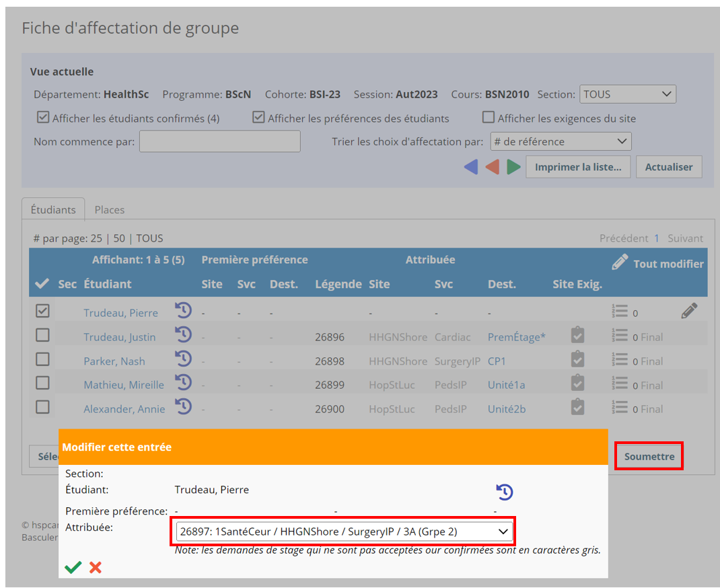Click list icon in Mathieu, Mireille row

point(620,383)
